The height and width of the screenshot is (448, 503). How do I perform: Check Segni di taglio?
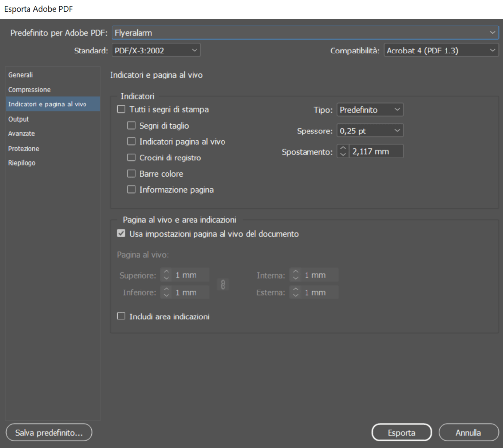coord(131,126)
